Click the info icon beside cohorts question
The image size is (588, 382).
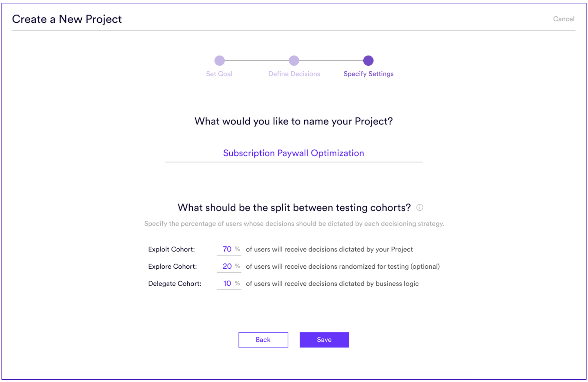[420, 208]
